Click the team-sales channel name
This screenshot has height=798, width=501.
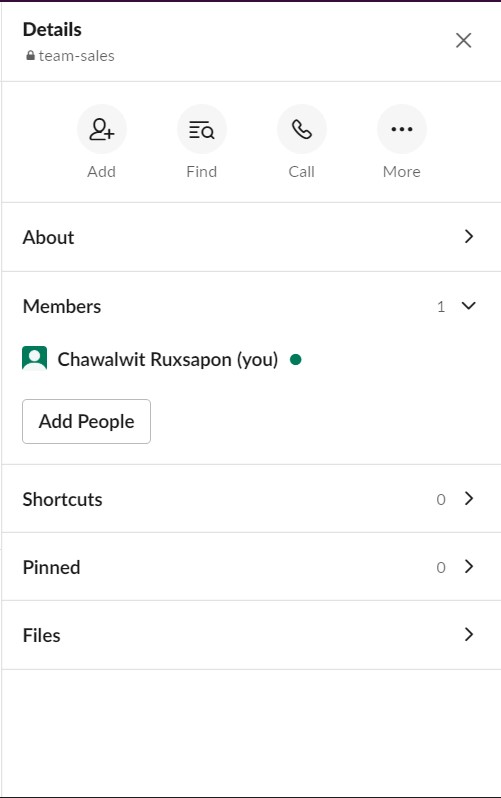click(x=76, y=55)
